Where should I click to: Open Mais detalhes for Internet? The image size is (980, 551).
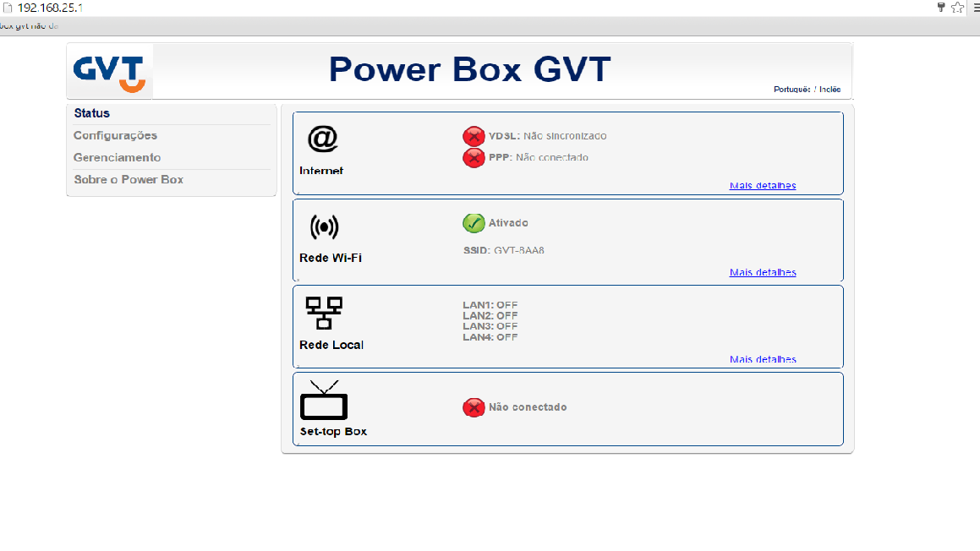763,186
